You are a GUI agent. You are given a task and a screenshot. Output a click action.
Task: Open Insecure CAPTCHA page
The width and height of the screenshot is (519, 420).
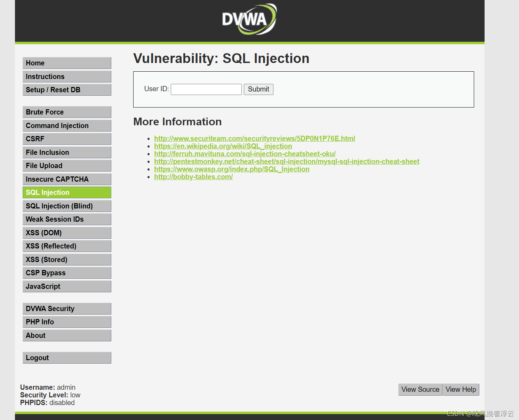click(x=67, y=179)
